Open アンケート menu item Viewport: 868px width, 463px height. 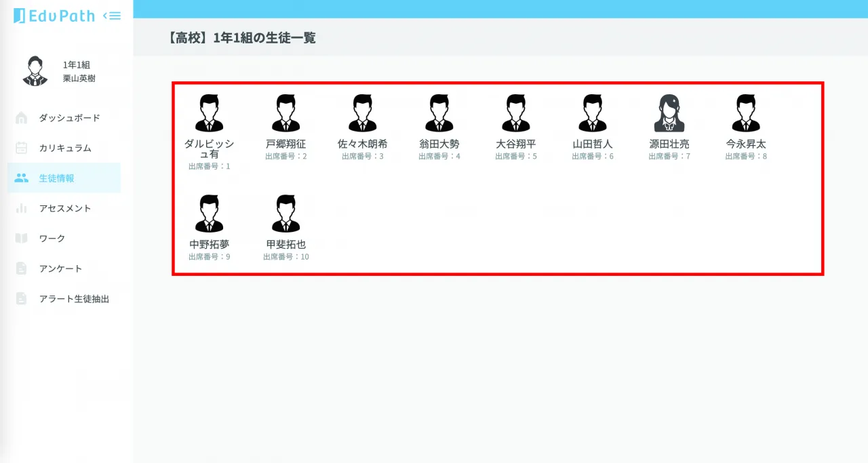coord(64,268)
